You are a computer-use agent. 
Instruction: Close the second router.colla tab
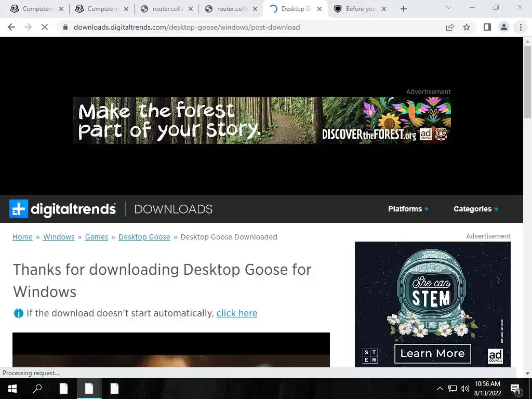click(256, 9)
